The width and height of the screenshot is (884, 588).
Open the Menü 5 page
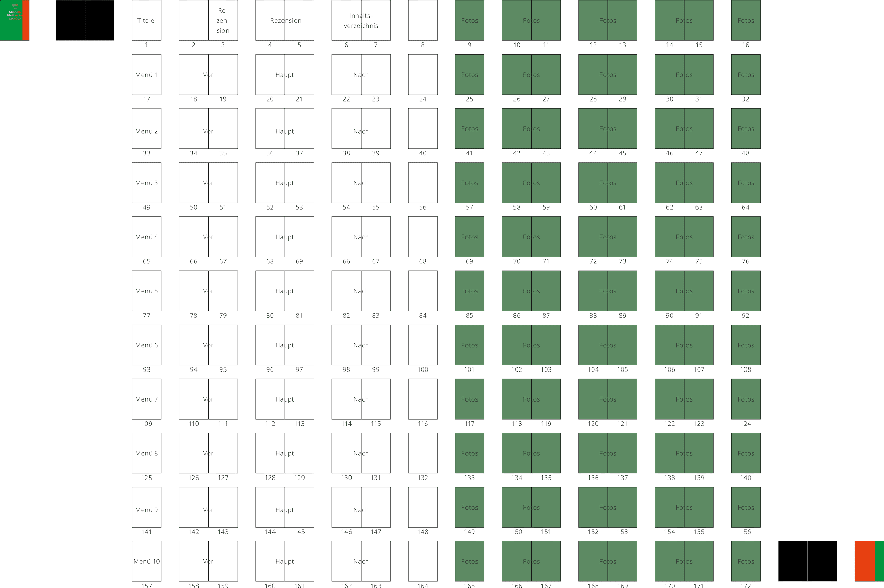point(147,291)
